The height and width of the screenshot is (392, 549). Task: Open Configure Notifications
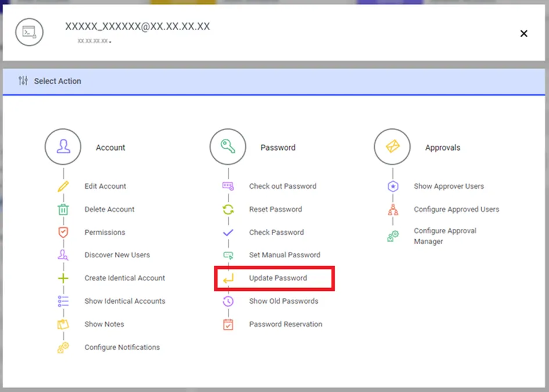[122, 347]
